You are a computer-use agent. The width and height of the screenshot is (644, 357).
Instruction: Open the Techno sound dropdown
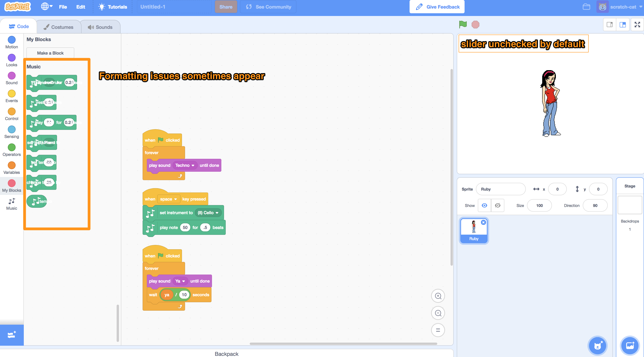[x=185, y=165]
